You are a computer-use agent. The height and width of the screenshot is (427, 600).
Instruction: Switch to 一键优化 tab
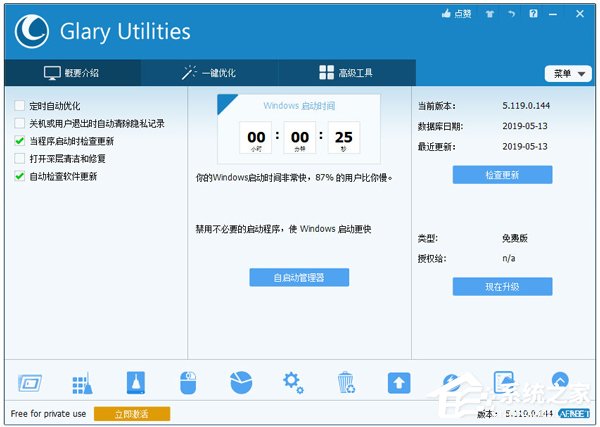(209, 73)
